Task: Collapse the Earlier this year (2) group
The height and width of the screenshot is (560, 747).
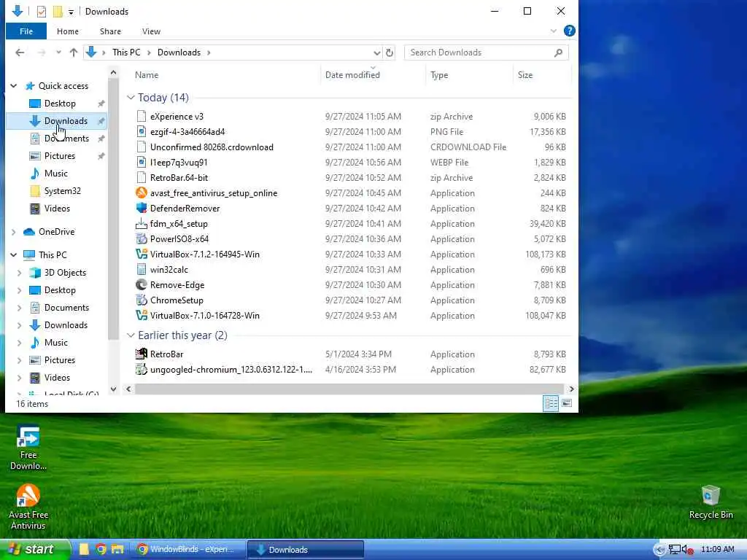Action: [131, 335]
